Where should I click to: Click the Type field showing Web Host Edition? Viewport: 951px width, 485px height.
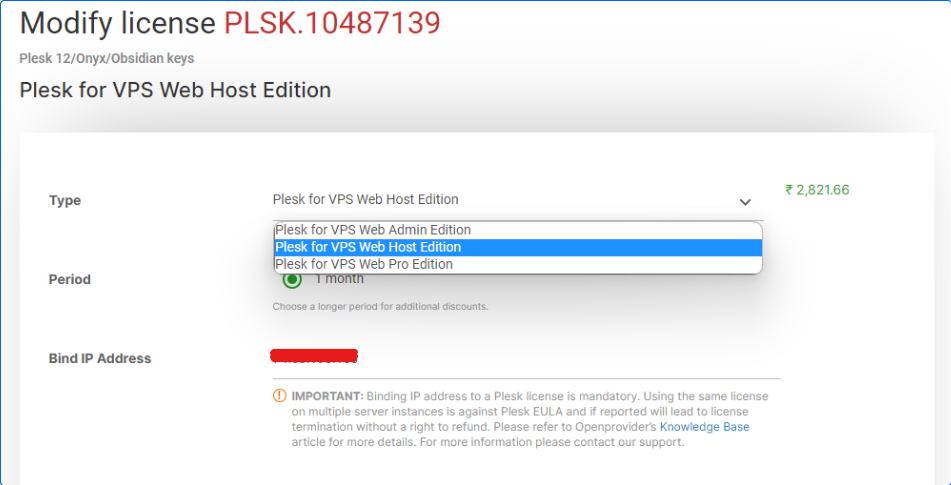click(518, 201)
